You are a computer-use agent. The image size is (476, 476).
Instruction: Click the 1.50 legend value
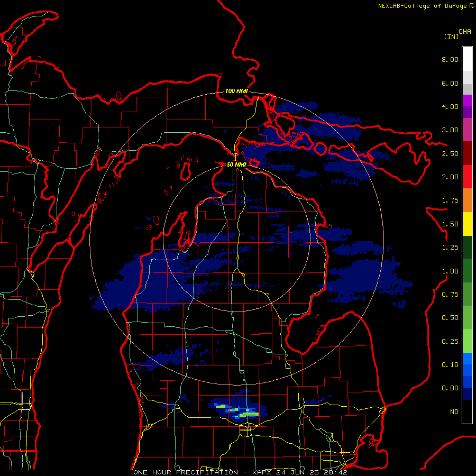click(x=450, y=224)
